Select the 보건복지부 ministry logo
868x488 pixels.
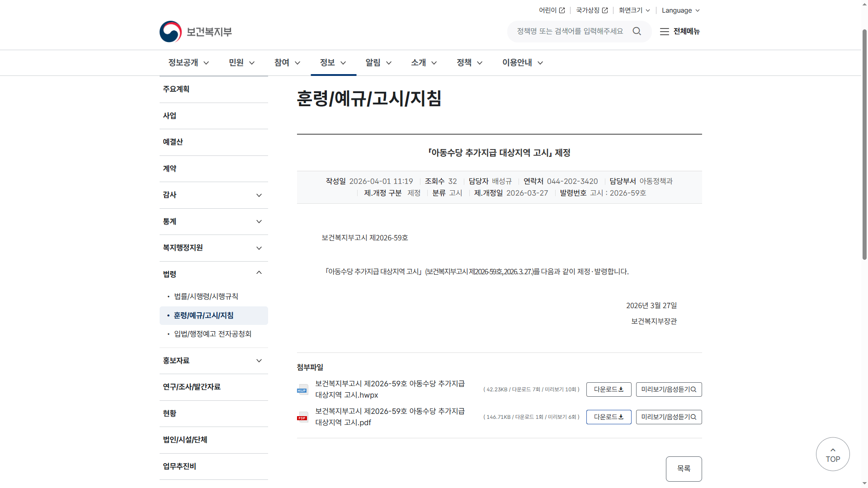(x=195, y=31)
